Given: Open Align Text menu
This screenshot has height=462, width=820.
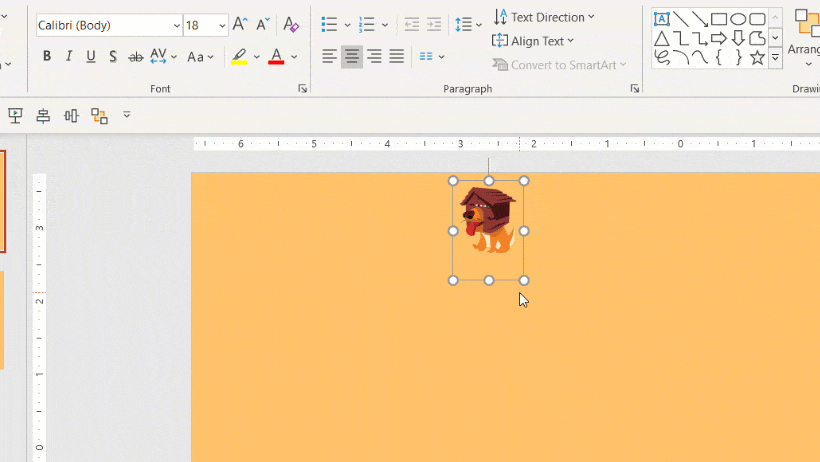Looking at the screenshot, I should [x=533, y=41].
